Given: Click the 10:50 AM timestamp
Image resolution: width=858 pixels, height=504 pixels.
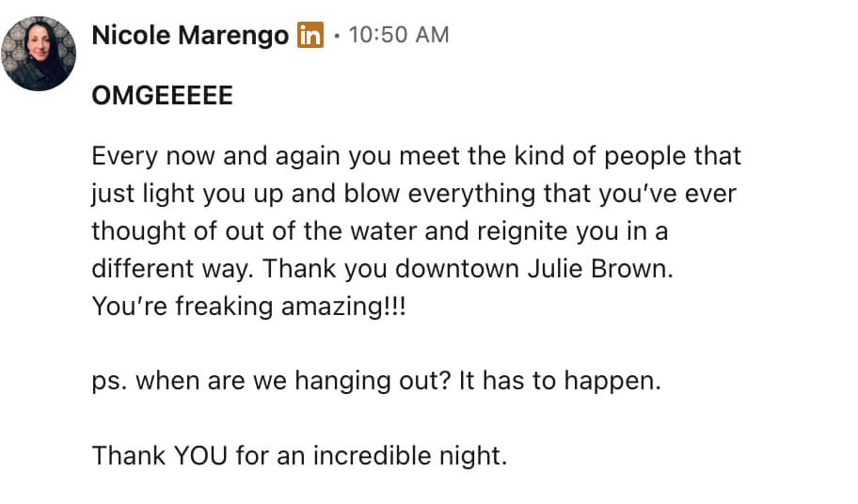Looking at the screenshot, I should click(x=399, y=35).
